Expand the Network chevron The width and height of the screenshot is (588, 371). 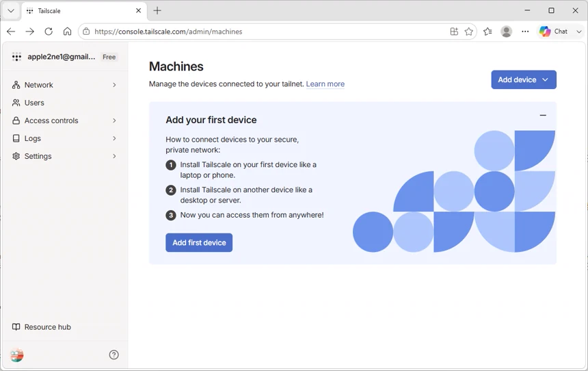114,85
